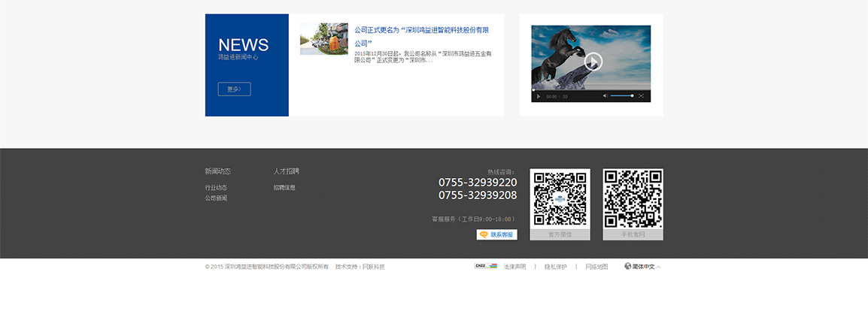This screenshot has height=320, width=868.
Task: Open the 新闻动态 footer menu heading
Action: click(217, 171)
